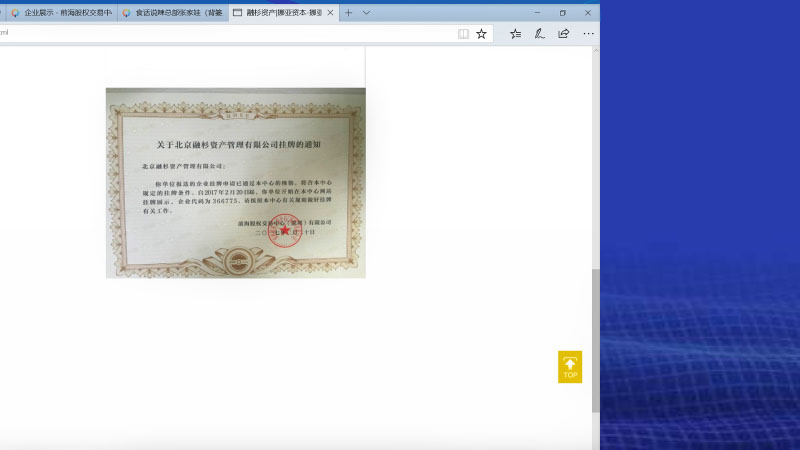Open the Settings and more menu
Image resolution: width=800 pixels, height=450 pixels.
[x=588, y=33]
